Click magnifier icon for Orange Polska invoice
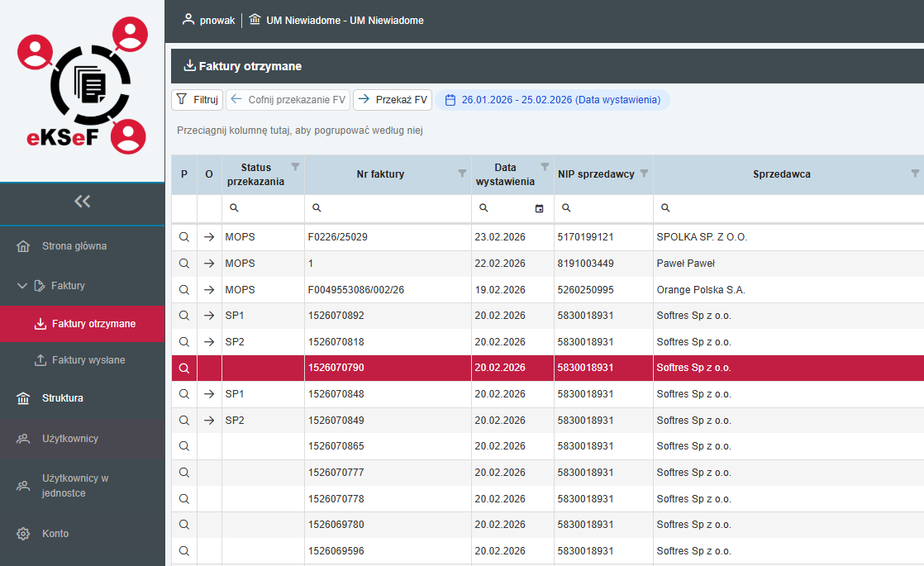This screenshot has height=566, width=924. pos(184,290)
